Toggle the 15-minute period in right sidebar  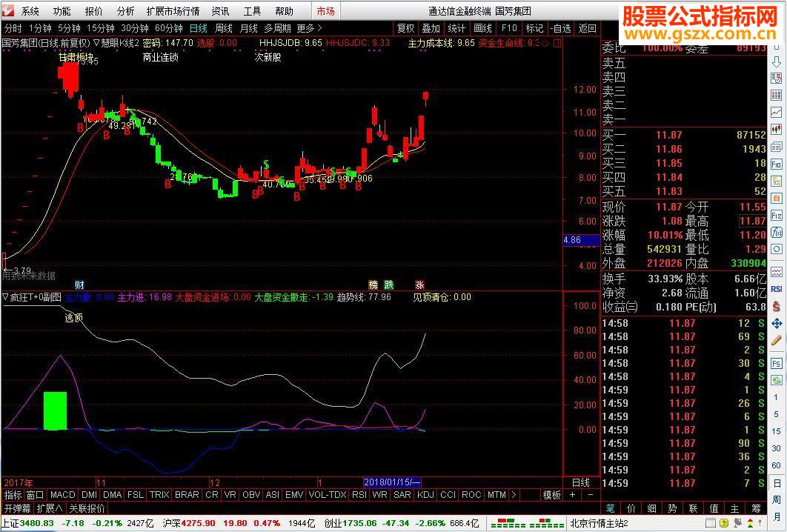coord(777,432)
